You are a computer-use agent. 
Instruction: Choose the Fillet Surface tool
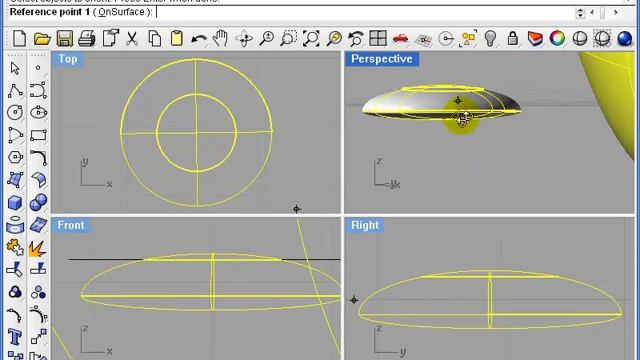[x=38, y=180]
